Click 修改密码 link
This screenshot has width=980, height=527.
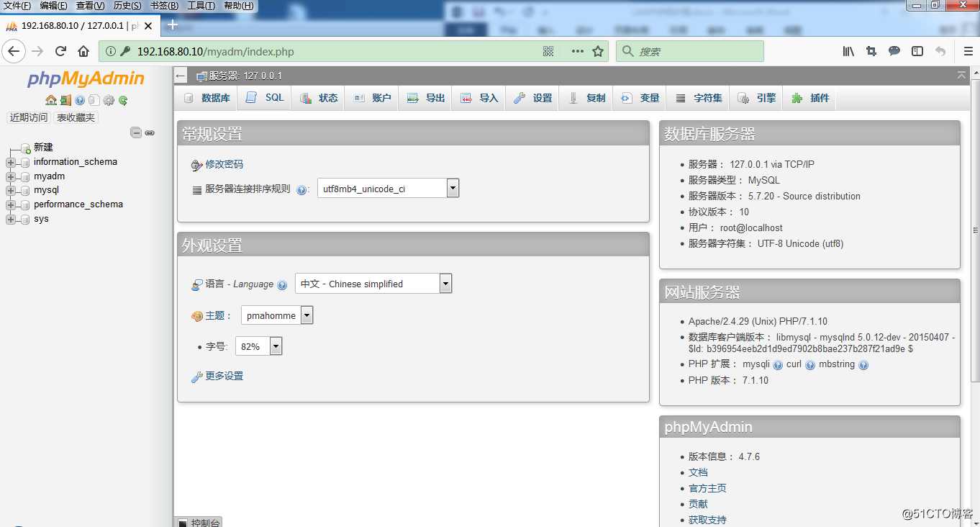click(x=224, y=165)
